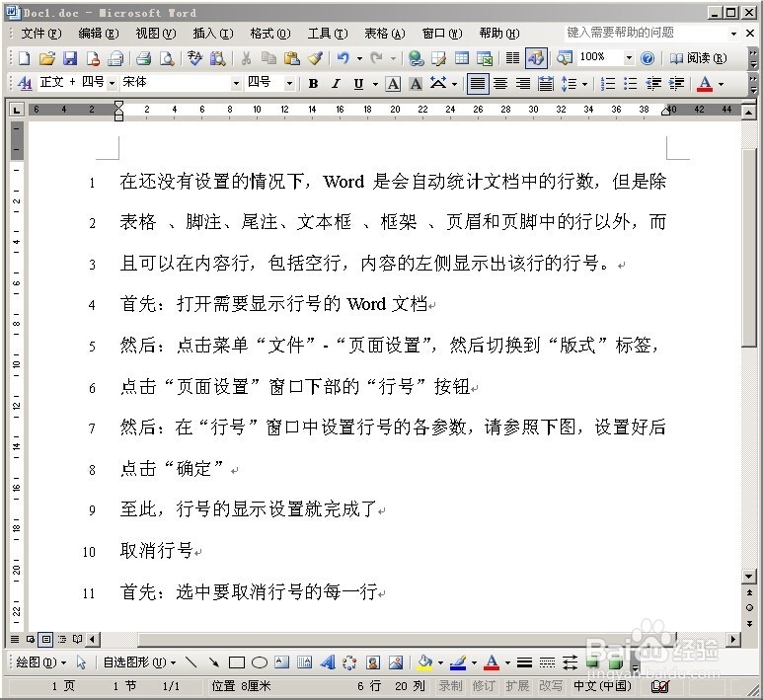763x700 pixels.
Task: Apply line color on drawing toolbar
Action: click(458, 662)
